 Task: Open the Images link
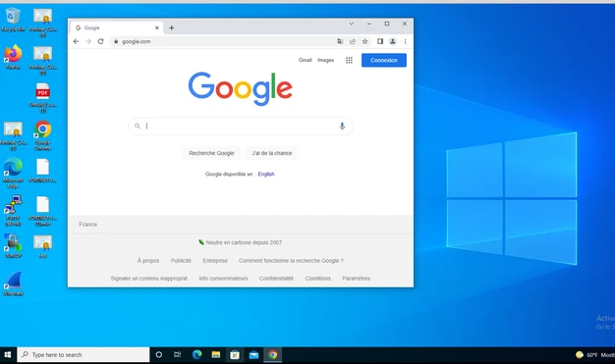[325, 60]
